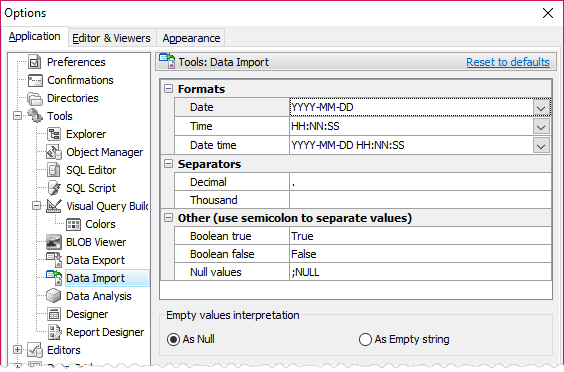Open the Data Analysis options page

click(99, 296)
